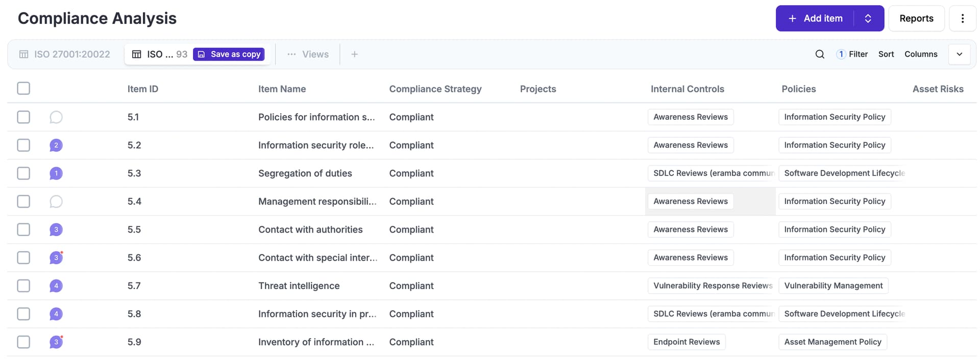This screenshot has height=359, width=980.
Task: Click item name Threat intelligence
Action: 299,286
